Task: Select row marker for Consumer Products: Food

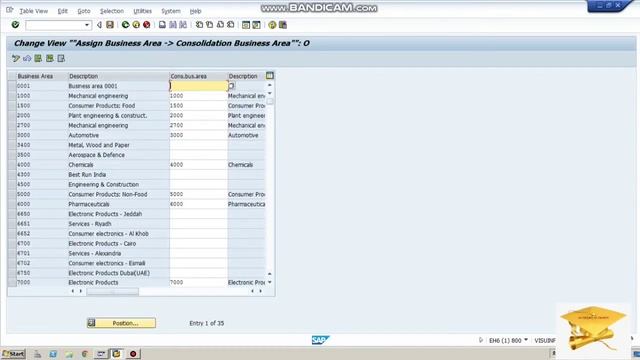Action: coord(12,105)
